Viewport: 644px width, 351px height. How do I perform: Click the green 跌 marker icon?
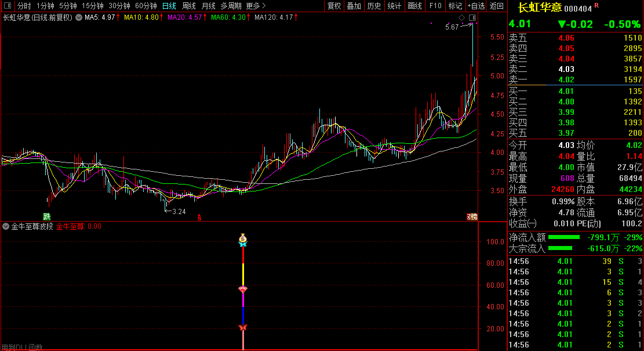click(47, 216)
